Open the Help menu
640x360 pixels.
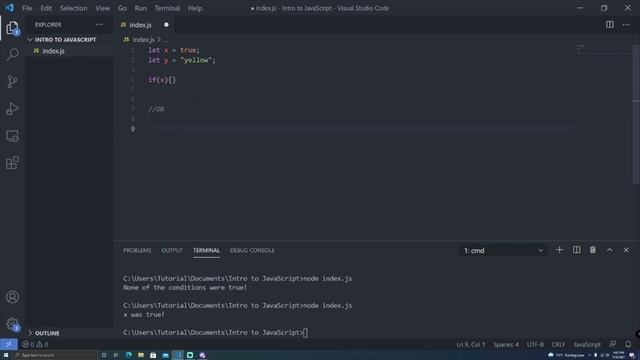point(195,8)
